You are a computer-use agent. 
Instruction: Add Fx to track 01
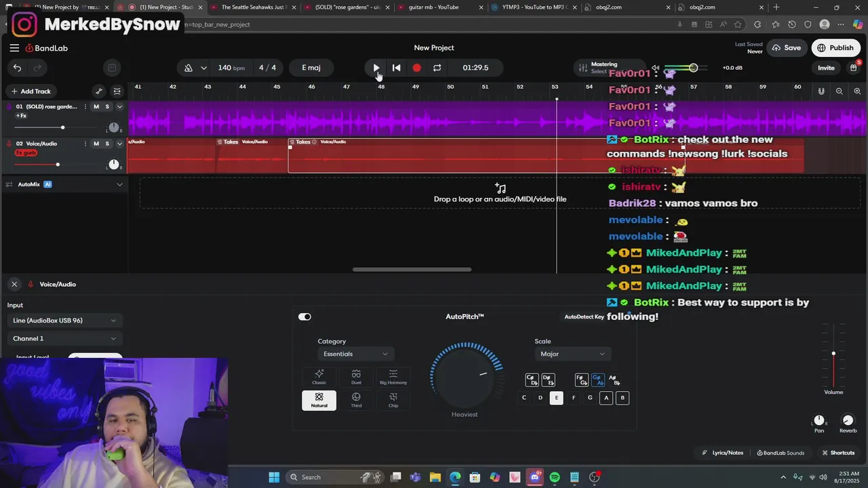pos(21,116)
